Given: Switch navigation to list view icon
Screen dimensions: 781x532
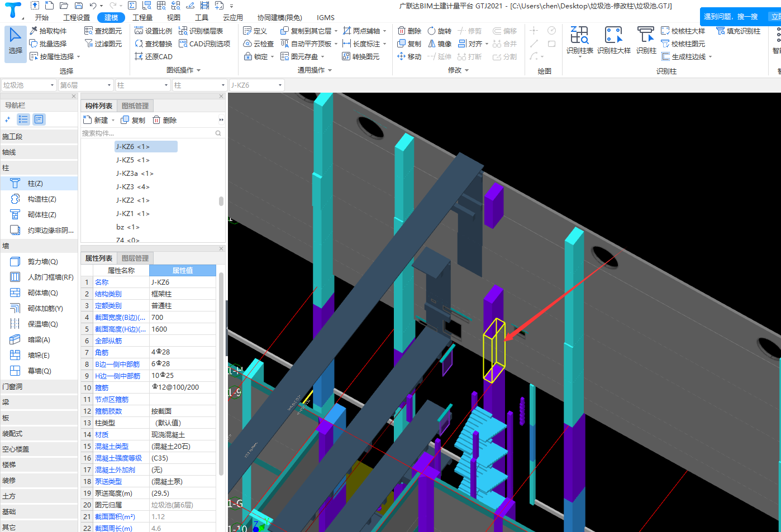Looking at the screenshot, I should pyautogui.click(x=23, y=119).
